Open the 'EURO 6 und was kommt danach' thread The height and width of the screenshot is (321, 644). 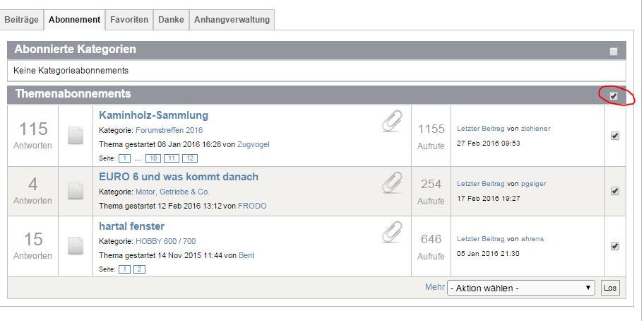[x=179, y=177]
